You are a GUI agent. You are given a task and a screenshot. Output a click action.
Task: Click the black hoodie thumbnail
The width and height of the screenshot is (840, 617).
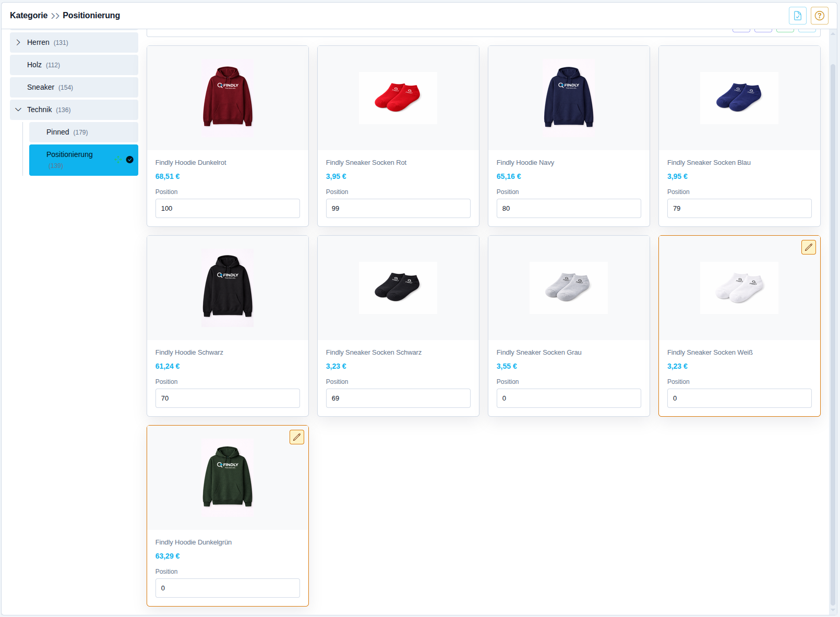tap(227, 287)
